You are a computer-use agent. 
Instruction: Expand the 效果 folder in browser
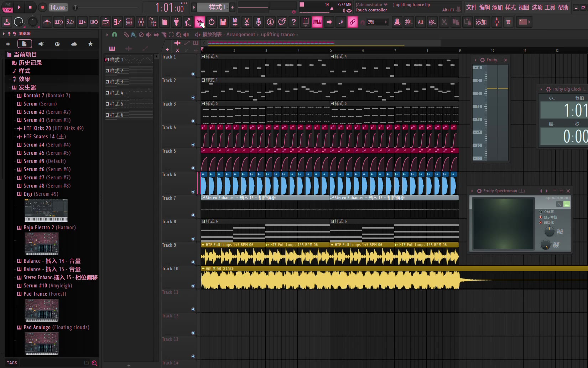pyautogui.click(x=24, y=79)
